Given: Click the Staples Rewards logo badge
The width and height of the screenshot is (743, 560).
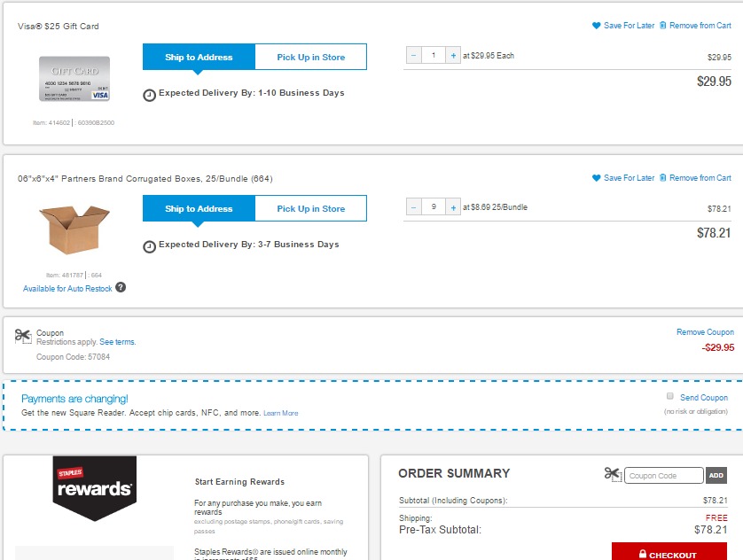Looking at the screenshot, I should coord(94,487).
